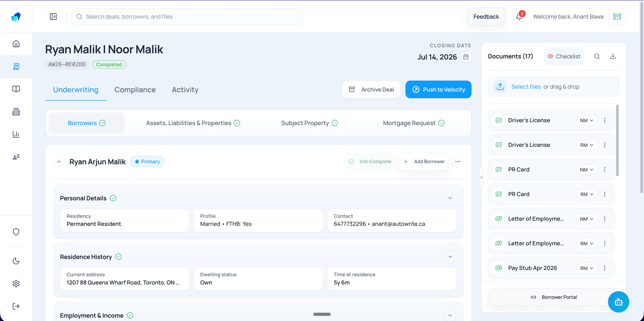Toggle dark mode moon icon
The image size is (644, 321).
pos(16,261)
